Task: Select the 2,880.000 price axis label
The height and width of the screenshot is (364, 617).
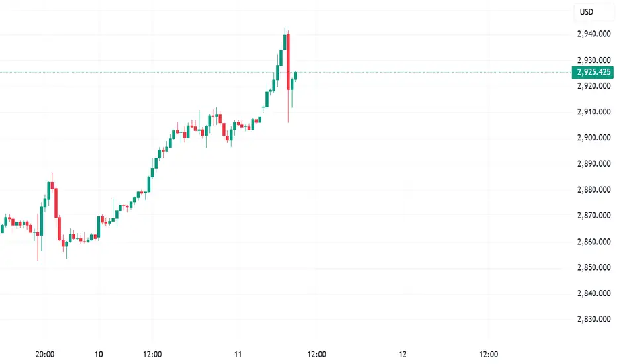Action: (594, 189)
